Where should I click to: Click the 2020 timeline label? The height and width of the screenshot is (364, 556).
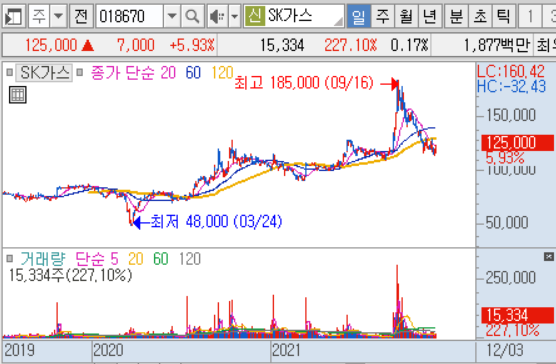(108, 350)
